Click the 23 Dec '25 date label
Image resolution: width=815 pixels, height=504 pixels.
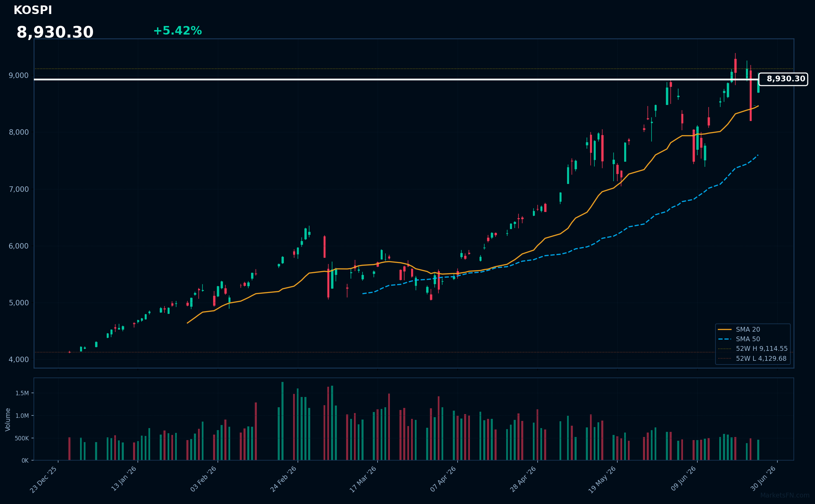(x=43, y=479)
